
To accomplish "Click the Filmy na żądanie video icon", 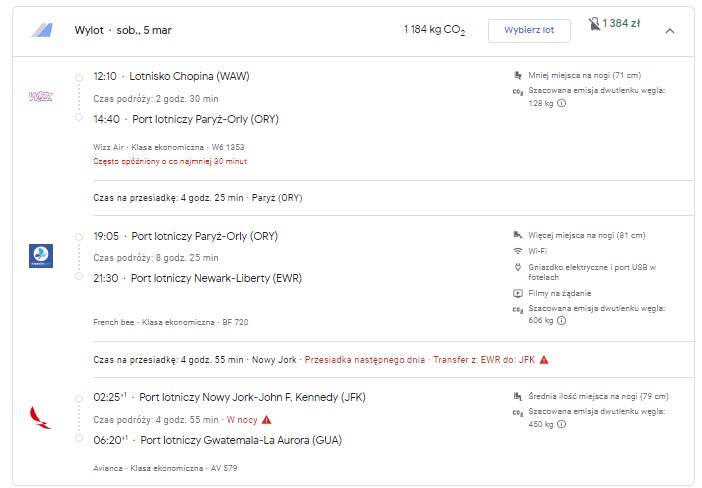I will 518,294.
